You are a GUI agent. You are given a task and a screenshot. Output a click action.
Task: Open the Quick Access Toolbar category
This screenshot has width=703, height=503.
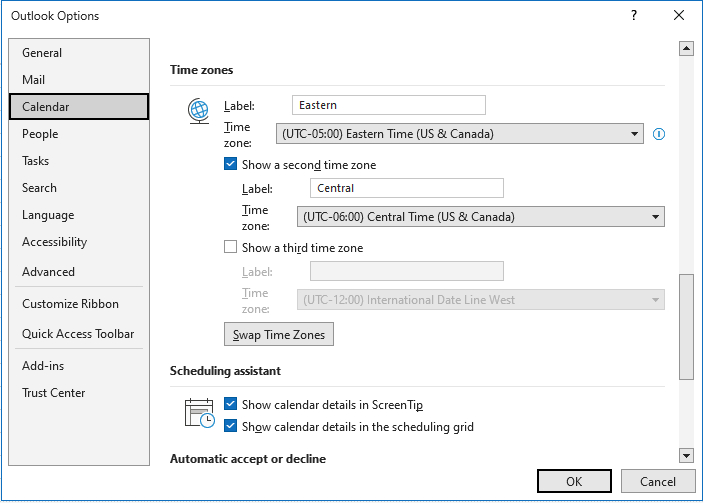click(79, 334)
